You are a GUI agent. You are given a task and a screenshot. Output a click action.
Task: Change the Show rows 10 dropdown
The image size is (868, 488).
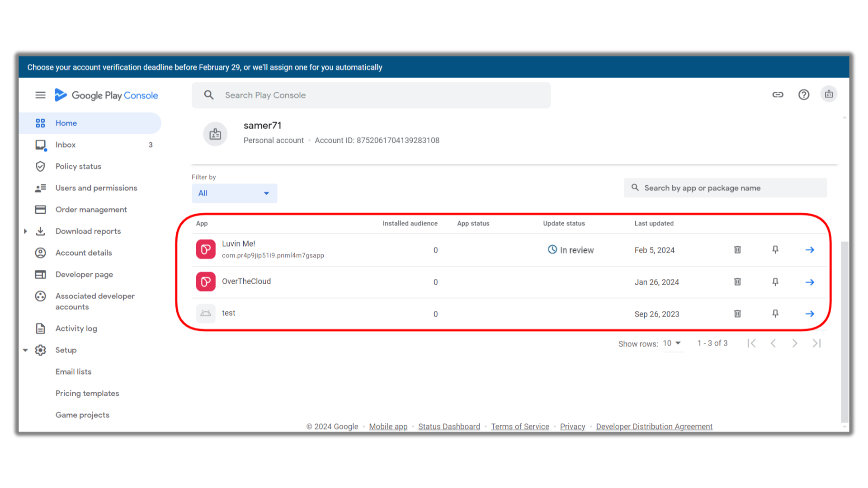672,343
